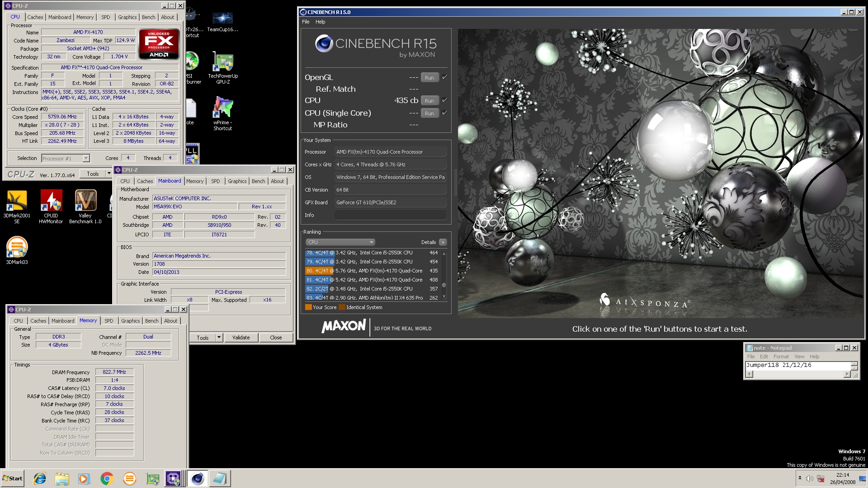The width and height of the screenshot is (868, 488).
Task: Click the Notepad horizontal scrollbar track
Action: click(x=798, y=374)
